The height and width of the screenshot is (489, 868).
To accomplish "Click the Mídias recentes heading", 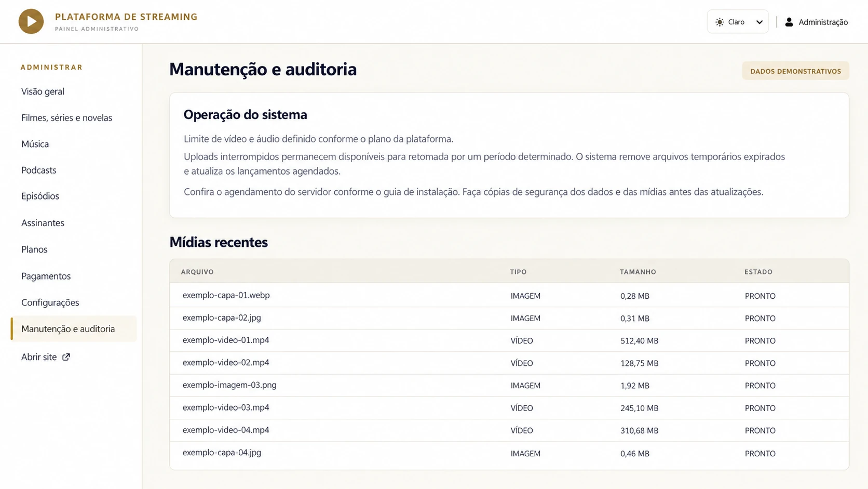I will pos(219,242).
